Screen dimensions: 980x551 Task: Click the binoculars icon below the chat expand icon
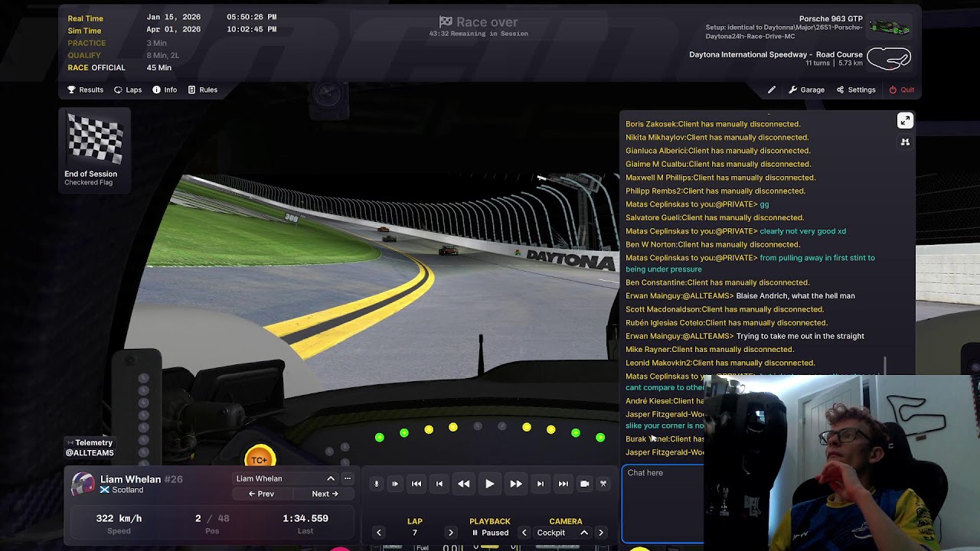point(905,142)
